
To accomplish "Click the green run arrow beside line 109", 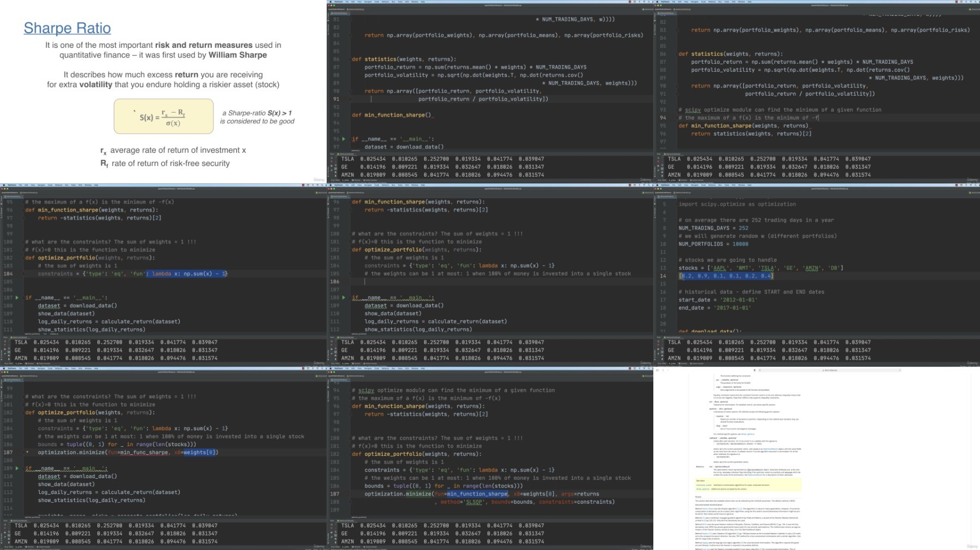I will [17, 468].
